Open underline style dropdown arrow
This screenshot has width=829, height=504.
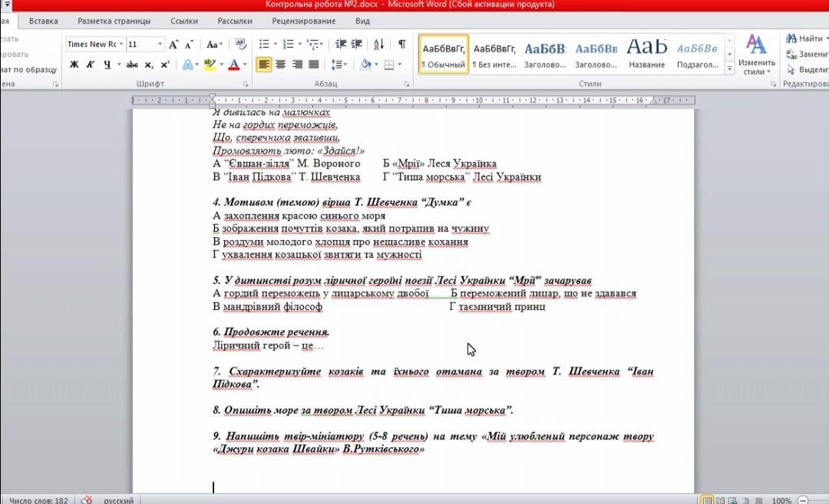pyautogui.click(x=118, y=64)
